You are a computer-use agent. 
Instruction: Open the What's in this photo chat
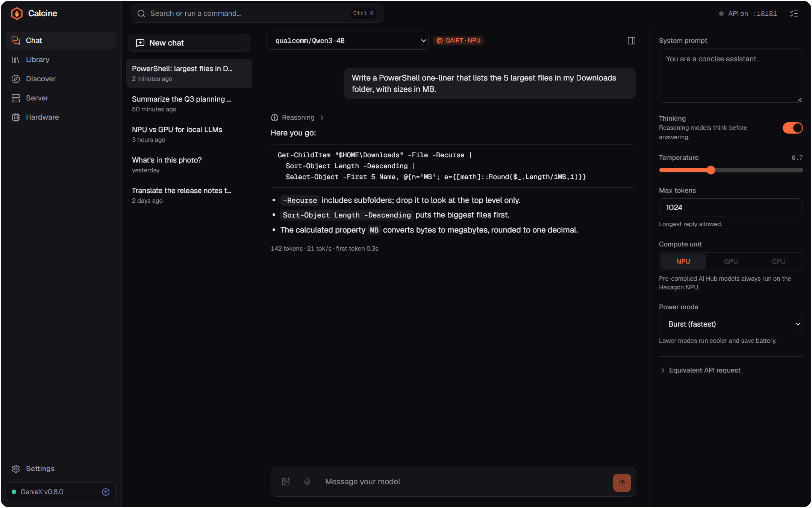pyautogui.click(x=189, y=165)
